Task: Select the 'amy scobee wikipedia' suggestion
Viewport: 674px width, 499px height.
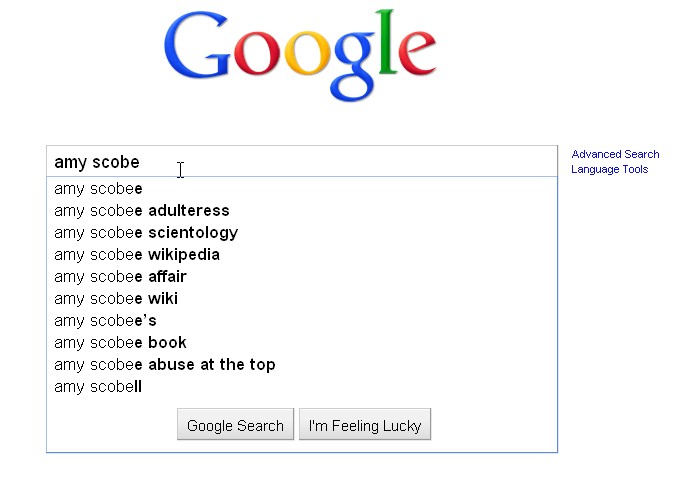Action: pyautogui.click(x=137, y=254)
